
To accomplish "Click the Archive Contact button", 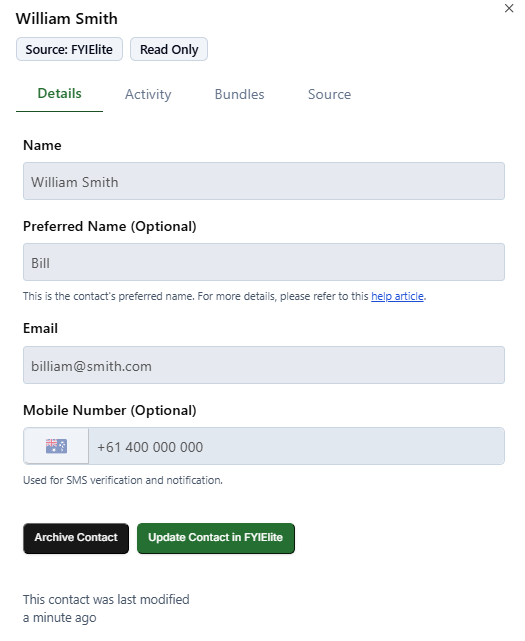I will click(x=76, y=538).
